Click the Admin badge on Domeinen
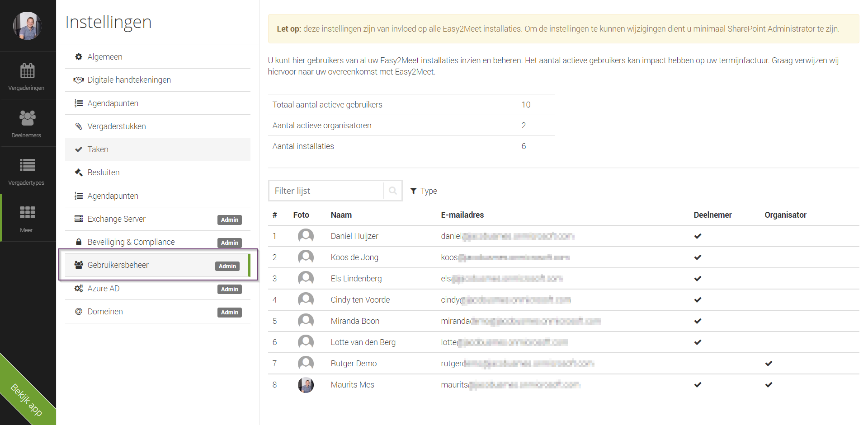 tap(230, 313)
